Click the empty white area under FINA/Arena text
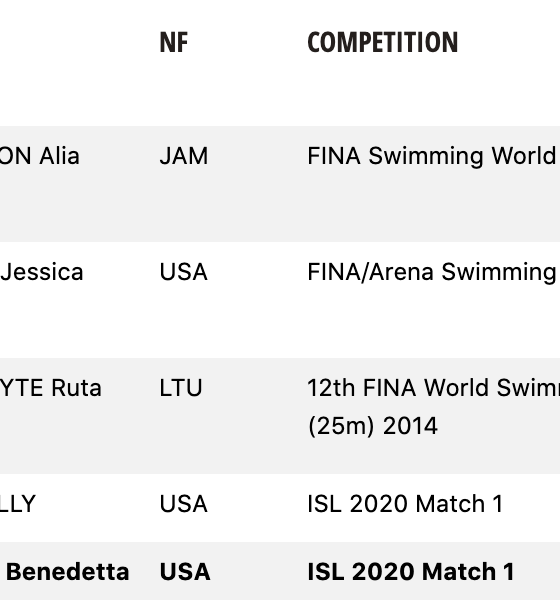This screenshot has height=600, width=560. [433, 321]
